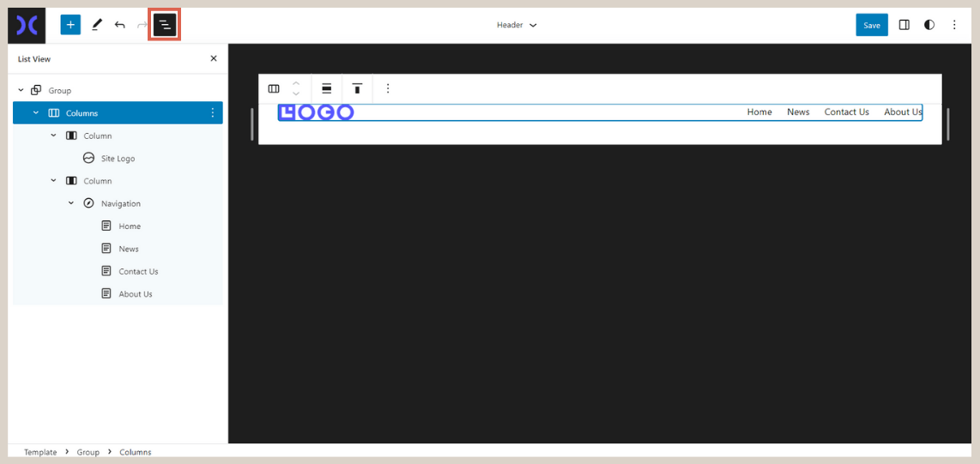Click the blue block inserter plus button
Viewport: 980px width, 464px height.
tap(70, 25)
